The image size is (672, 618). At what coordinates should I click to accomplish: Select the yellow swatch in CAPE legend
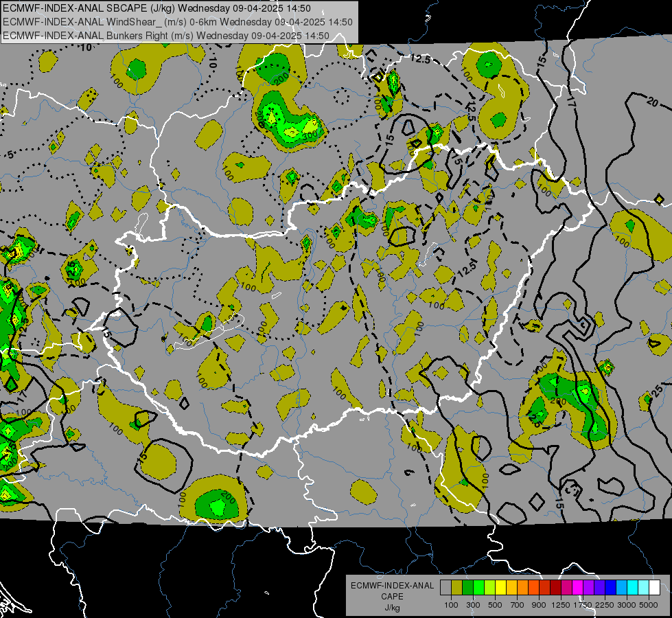pos(500,587)
